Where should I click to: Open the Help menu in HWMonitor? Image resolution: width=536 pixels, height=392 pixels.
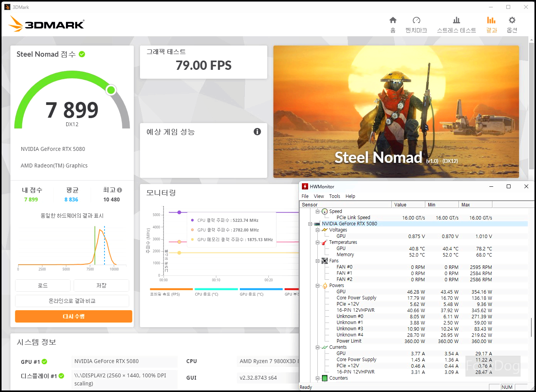350,196
